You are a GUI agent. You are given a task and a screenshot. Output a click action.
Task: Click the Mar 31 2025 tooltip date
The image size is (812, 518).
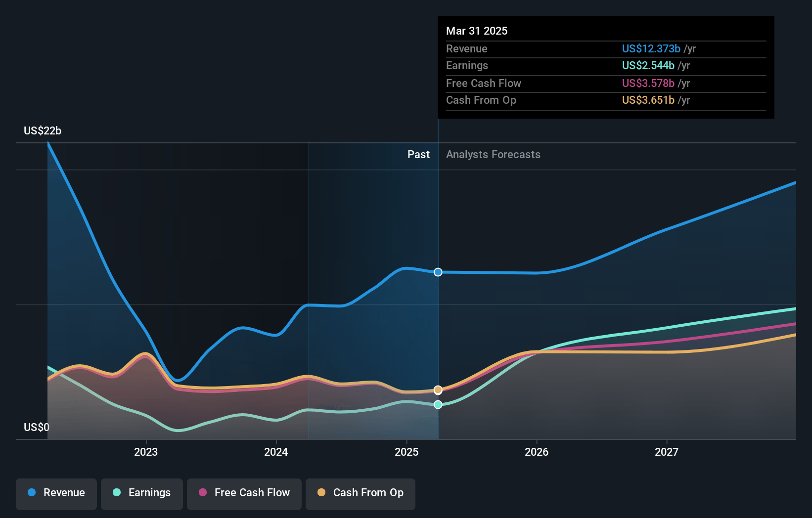point(477,31)
